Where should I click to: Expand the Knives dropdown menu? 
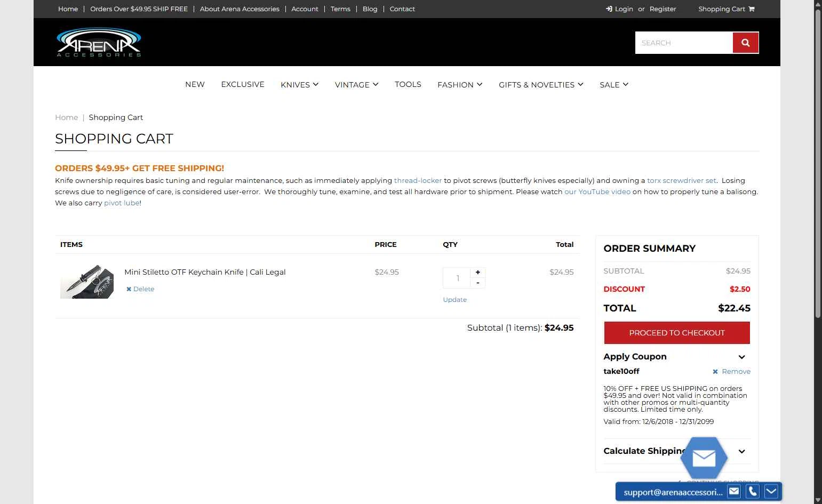tap(300, 85)
